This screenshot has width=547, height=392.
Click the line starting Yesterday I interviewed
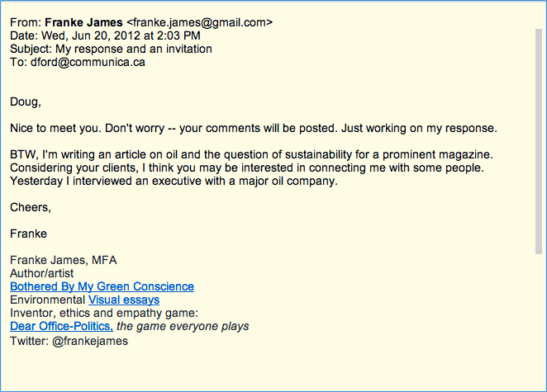pos(174,182)
